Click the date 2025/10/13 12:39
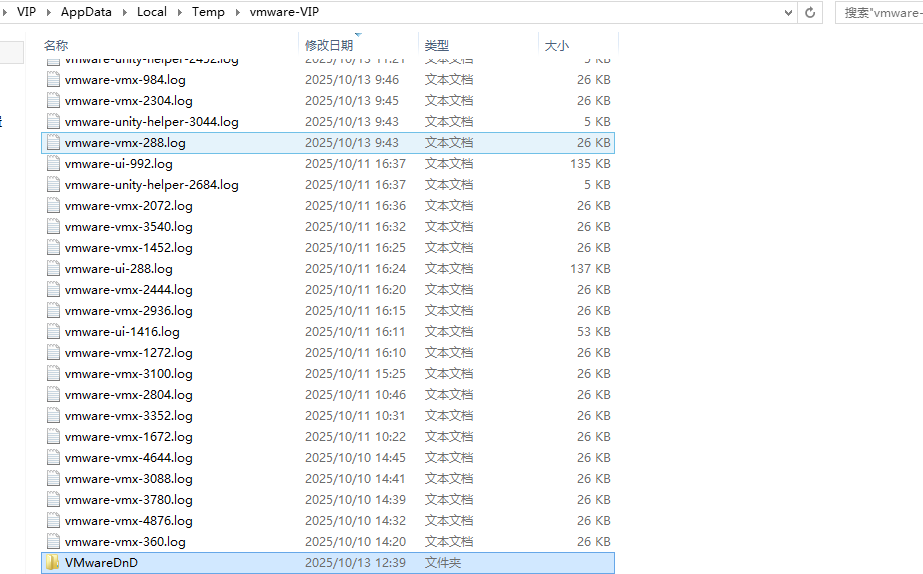This screenshot has height=574, width=923. 355,563
